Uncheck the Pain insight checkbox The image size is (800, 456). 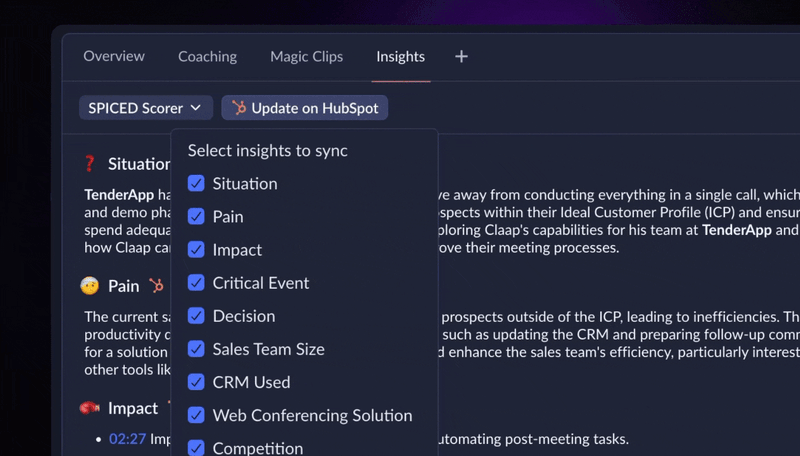[196, 216]
